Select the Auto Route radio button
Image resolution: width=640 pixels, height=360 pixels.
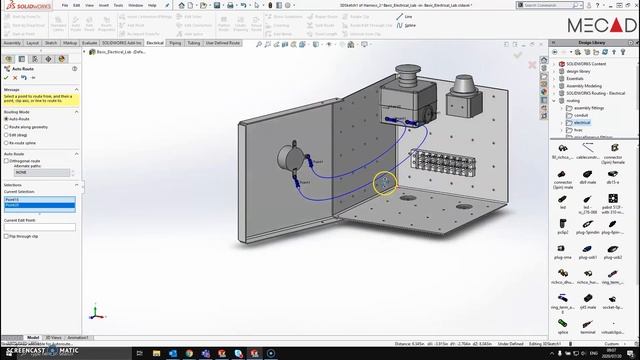pos(6,119)
